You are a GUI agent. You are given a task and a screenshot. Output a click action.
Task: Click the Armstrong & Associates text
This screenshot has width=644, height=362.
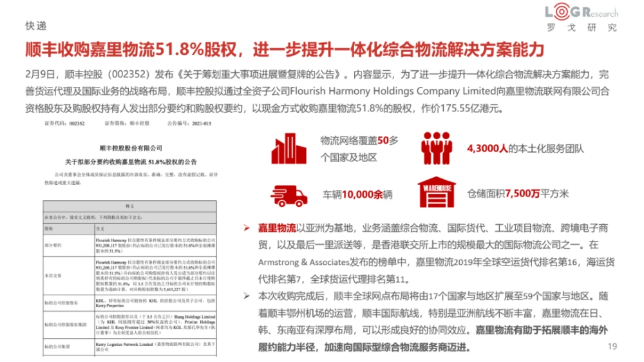[x=303, y=262]
